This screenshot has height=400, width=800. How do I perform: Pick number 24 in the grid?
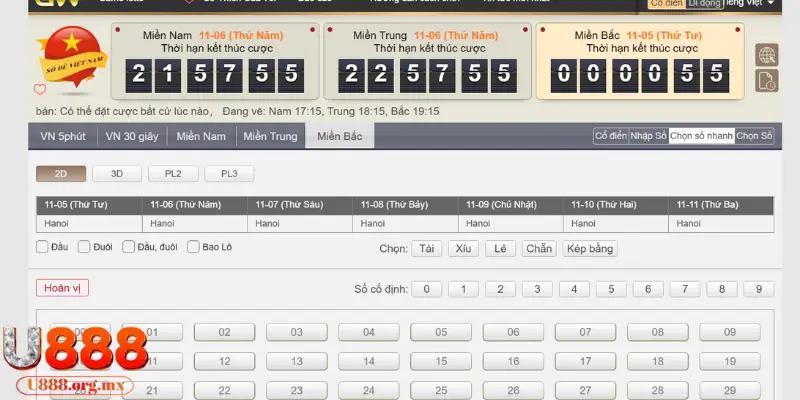click(369, 391)
